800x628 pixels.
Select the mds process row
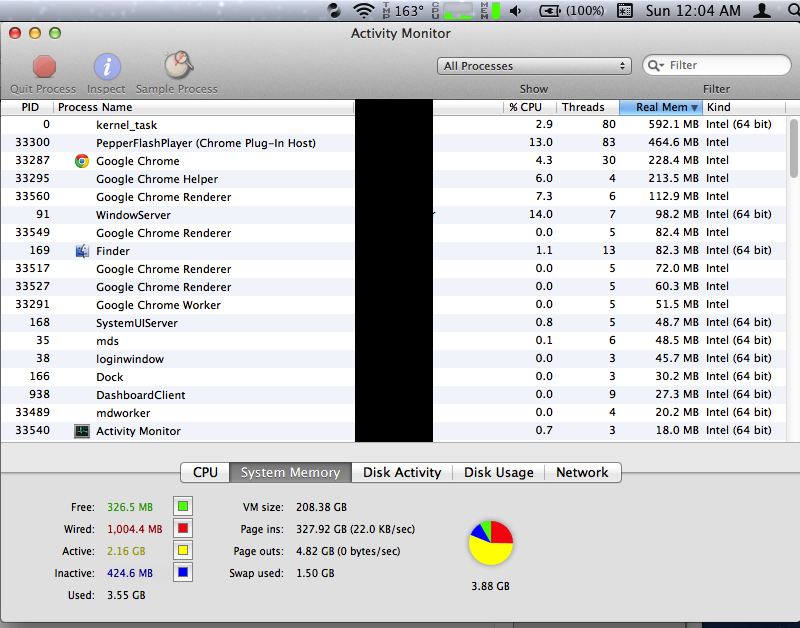pos(393,341)
